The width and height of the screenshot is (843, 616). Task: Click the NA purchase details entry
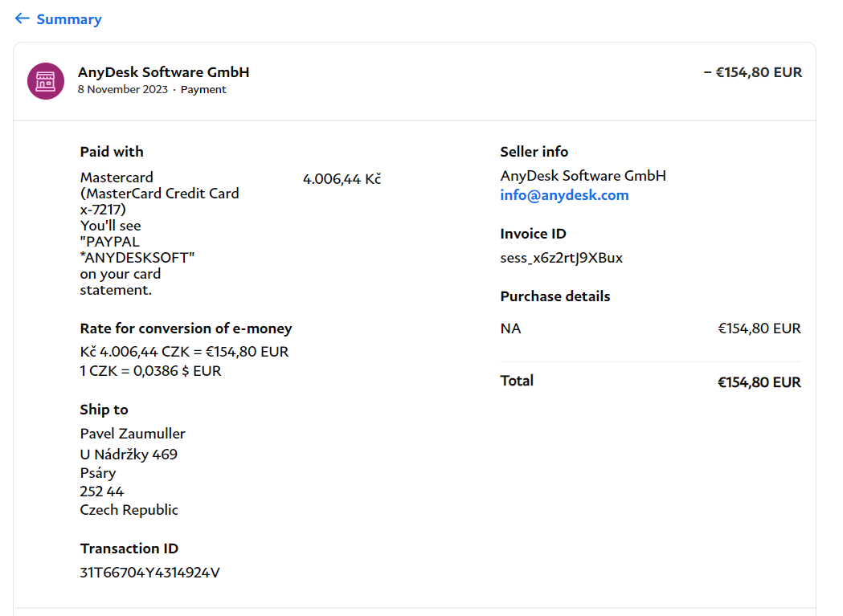(510, 328)
